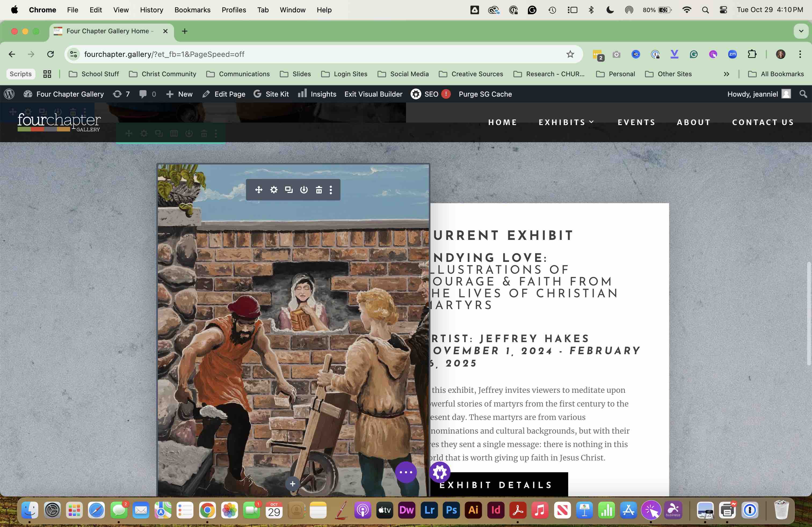
Task: Click Edit Page in admin bar
Action: [x=223, y=94]
